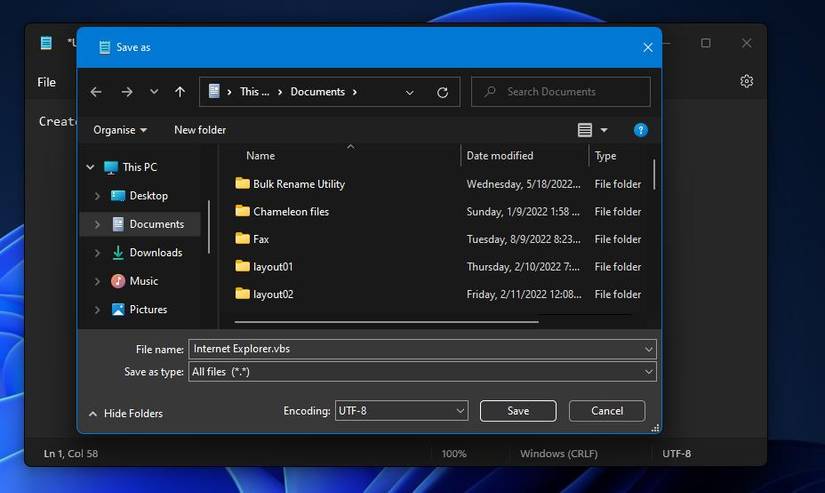Go back using the left arrow
This screenshot has width=825, height=493.
tap(96, 92)
